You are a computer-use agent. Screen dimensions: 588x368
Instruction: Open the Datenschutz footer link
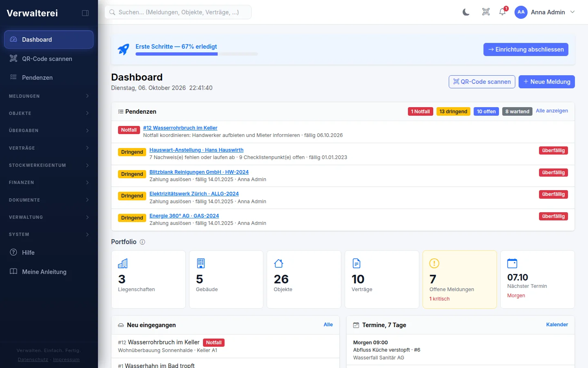click(33, 360)
